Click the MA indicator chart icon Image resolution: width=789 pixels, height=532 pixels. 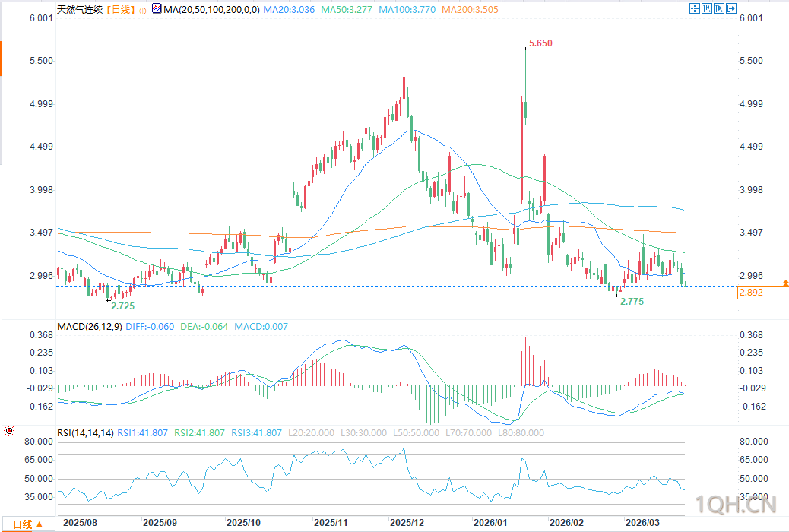157,9
